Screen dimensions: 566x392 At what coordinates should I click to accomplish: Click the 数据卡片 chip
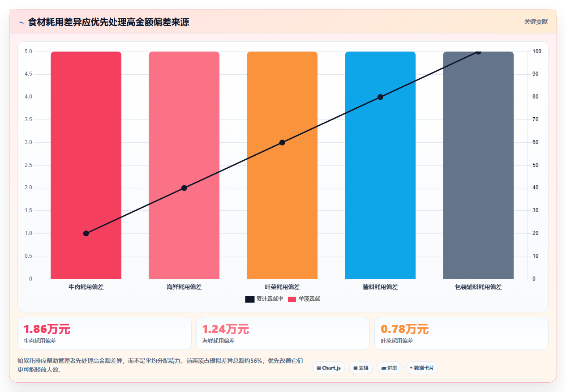point(422,368)
